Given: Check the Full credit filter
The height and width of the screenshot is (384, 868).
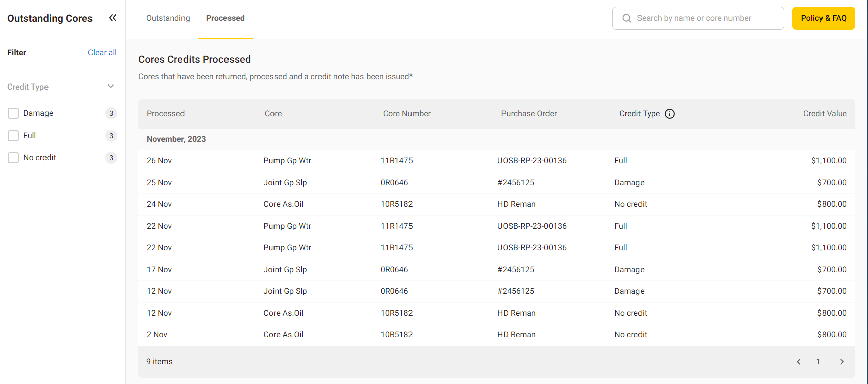Looking at the screenshot, I should [13, 136].
